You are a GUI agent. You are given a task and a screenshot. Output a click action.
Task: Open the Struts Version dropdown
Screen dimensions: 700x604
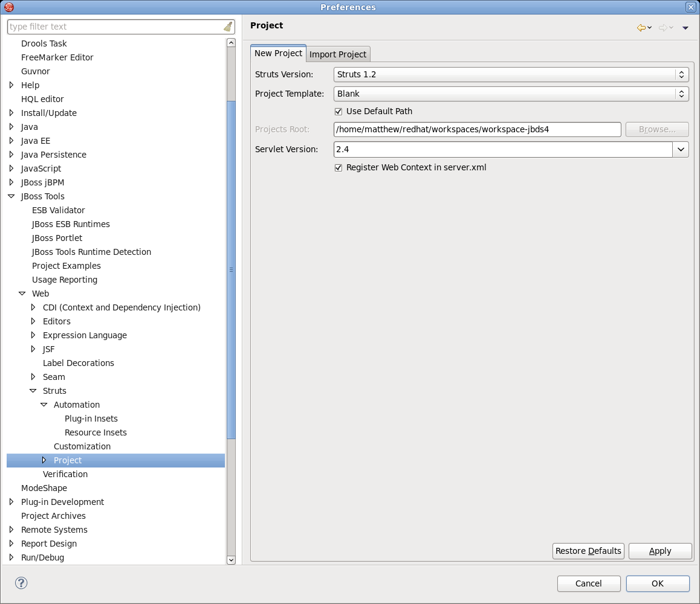[511, 74]
